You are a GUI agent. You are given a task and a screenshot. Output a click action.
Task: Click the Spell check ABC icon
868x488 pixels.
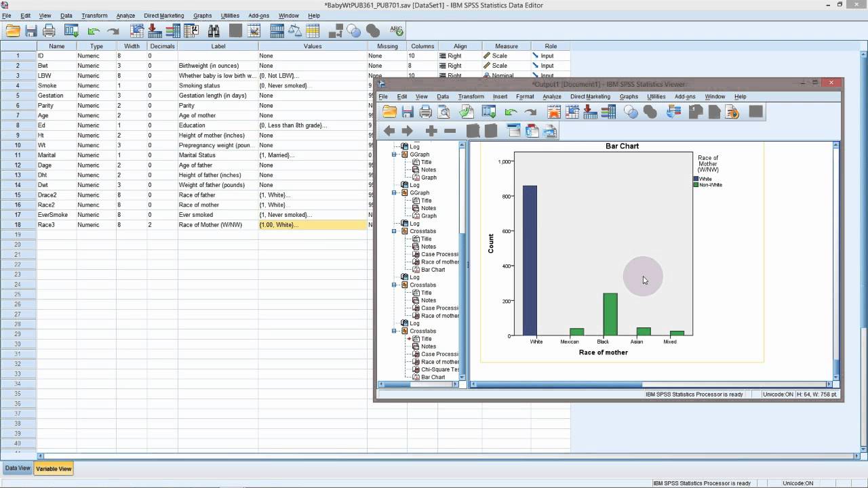(397, 30)
